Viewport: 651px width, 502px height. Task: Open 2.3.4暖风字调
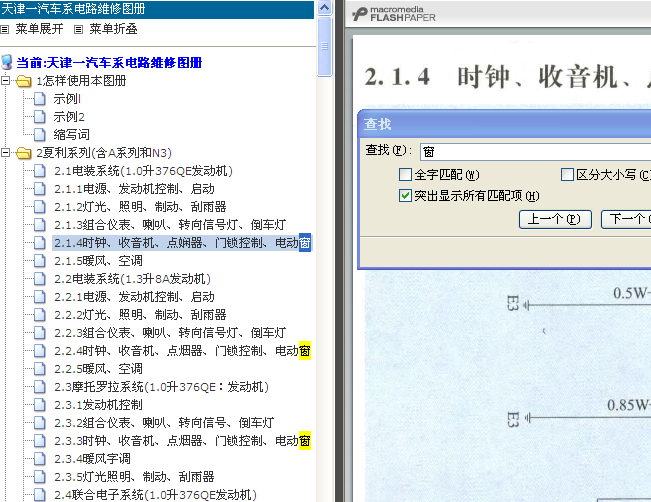[92, 458]
